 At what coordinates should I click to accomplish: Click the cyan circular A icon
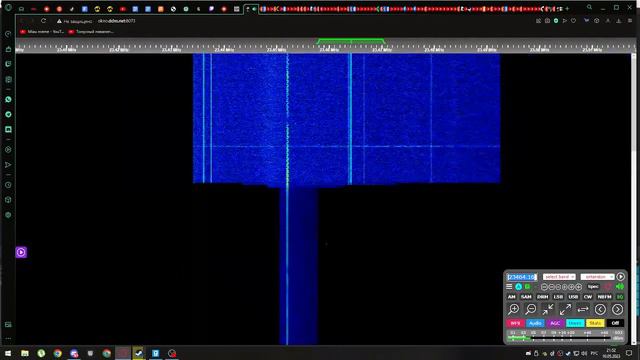click(518, 287)
